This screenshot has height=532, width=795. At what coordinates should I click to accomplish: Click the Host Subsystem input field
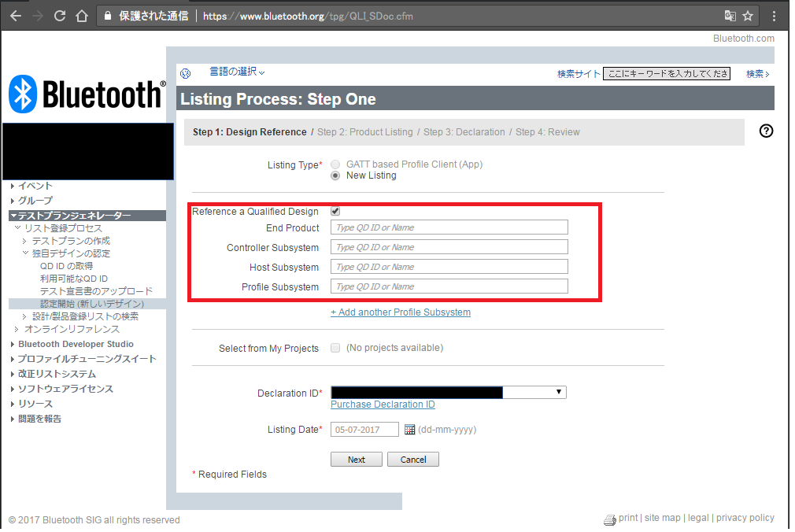(x=449, y=268)
